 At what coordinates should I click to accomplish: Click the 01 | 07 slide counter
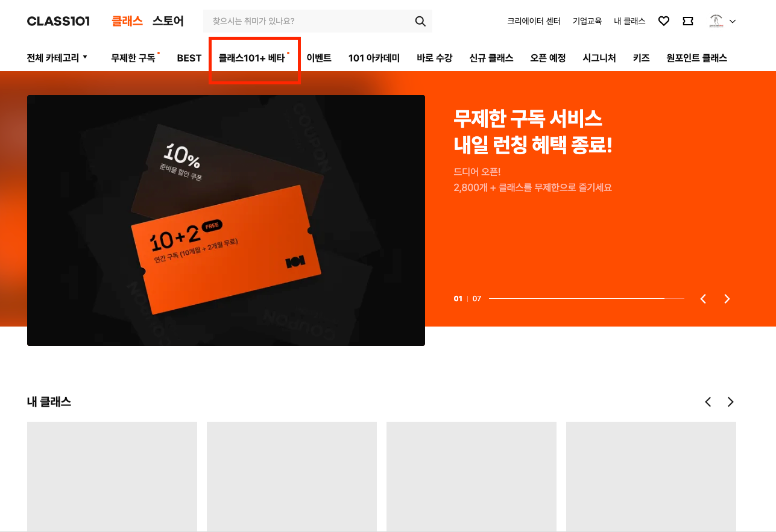[x=467, y=299]
